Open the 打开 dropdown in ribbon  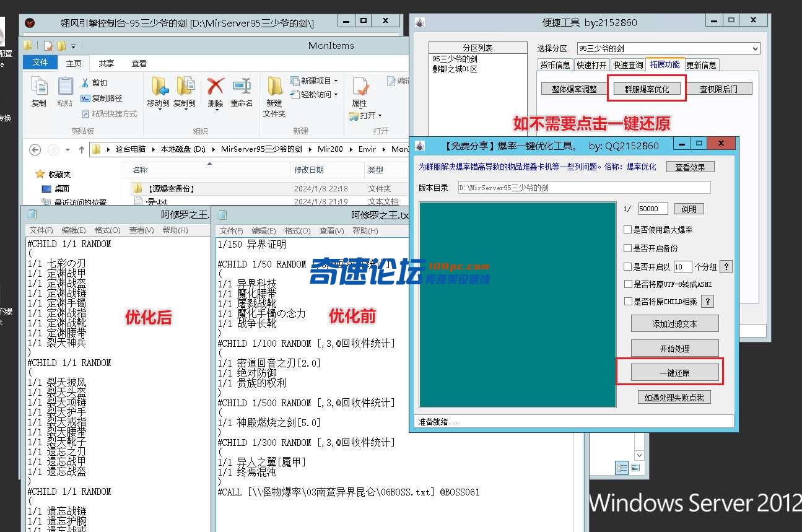pyautogui.click(x=380, y=116)
